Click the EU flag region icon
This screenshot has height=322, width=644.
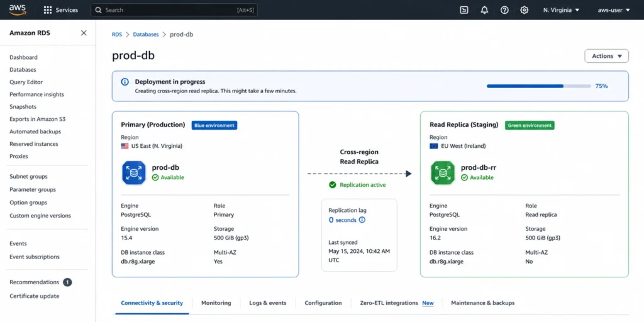tap(434, 146)
